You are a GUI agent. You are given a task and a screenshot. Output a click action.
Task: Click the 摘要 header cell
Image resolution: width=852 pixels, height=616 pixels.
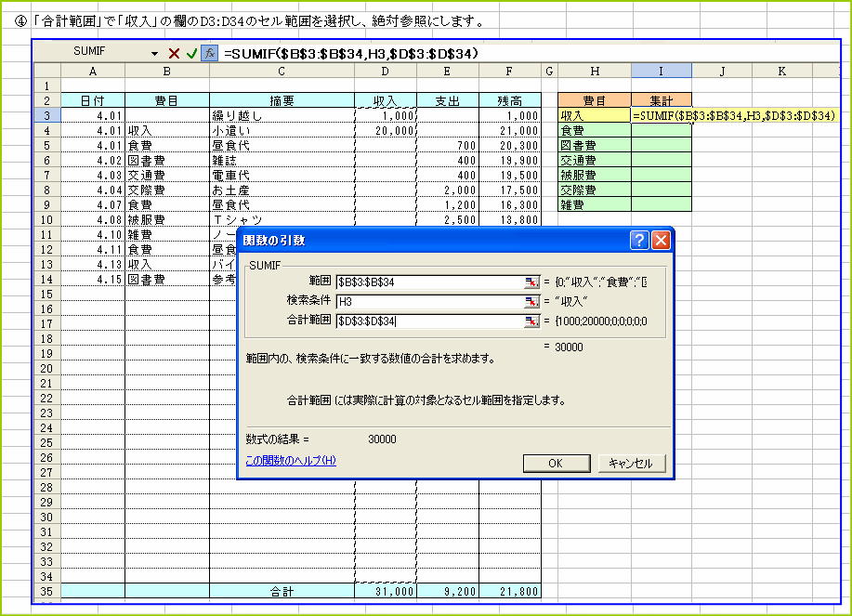[x=282, y=100]
